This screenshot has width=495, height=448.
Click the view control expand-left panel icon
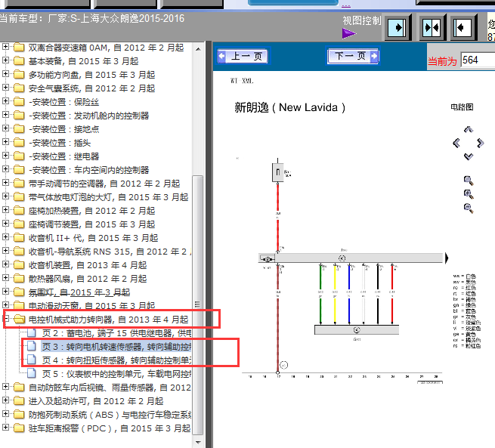tap(463, 28)
